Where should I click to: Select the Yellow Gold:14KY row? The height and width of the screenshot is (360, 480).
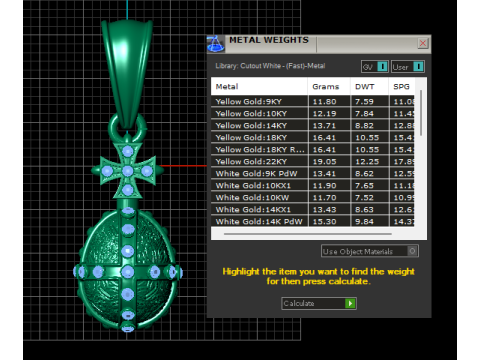[313, 125]
